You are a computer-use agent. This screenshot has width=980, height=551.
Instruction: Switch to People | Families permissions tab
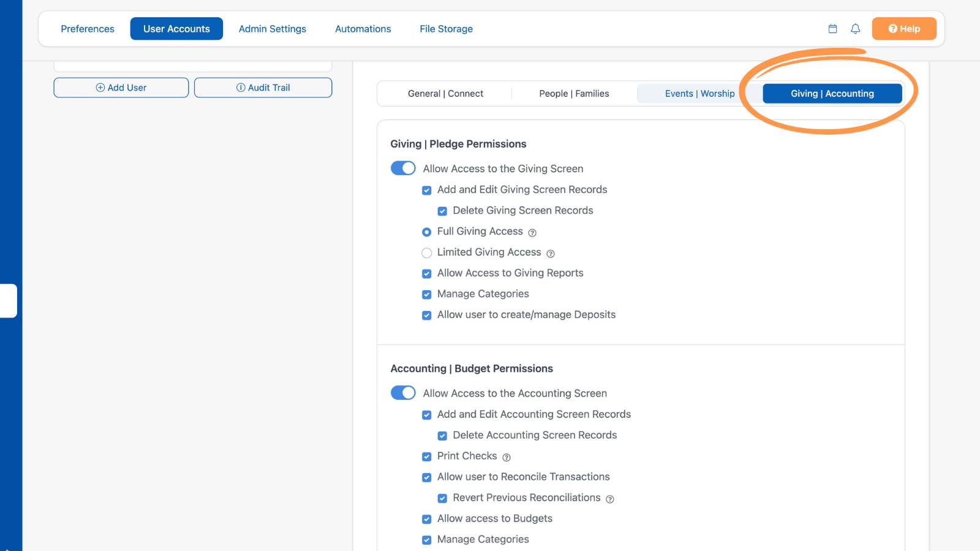[x=574, y=94]
